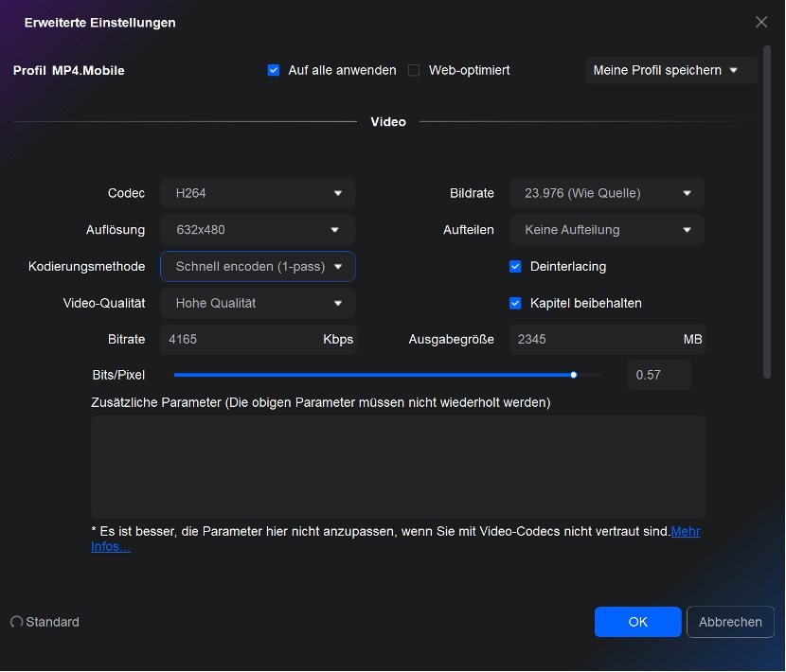
Task: Expand the Aufteilen dropdown
Action: [606, 229]
